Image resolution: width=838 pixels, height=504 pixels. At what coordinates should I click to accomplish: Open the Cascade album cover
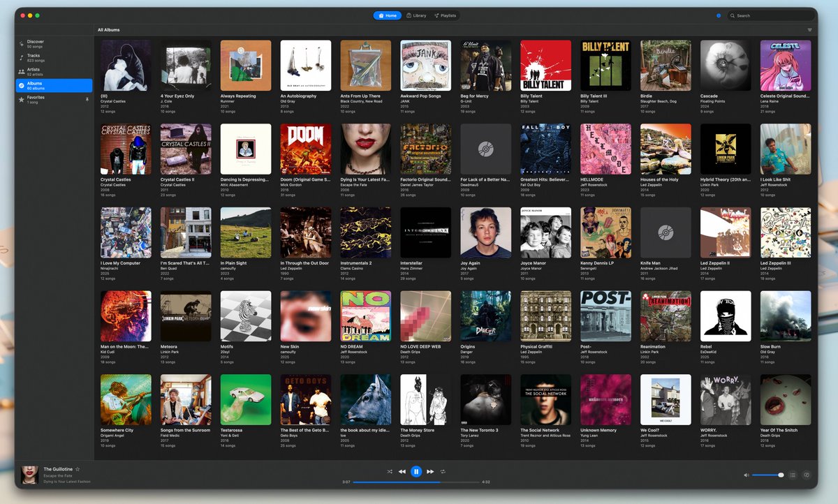(726, 65)
